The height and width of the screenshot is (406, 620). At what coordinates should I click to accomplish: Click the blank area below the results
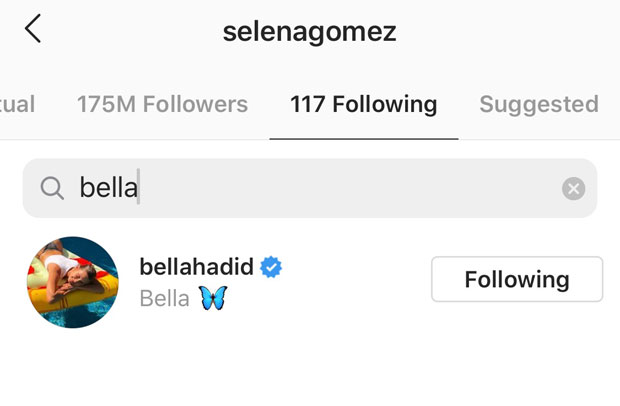point(310,370)
